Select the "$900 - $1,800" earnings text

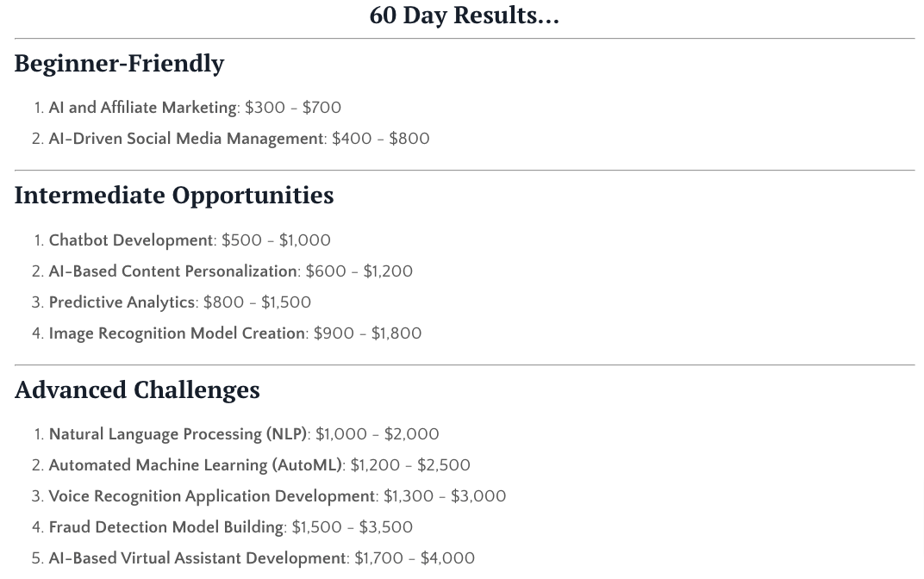coord(367,333)
